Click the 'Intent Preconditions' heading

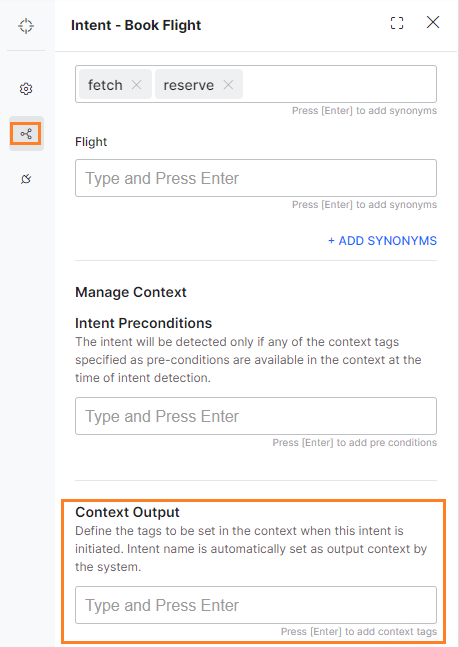(x=143, y=323)
